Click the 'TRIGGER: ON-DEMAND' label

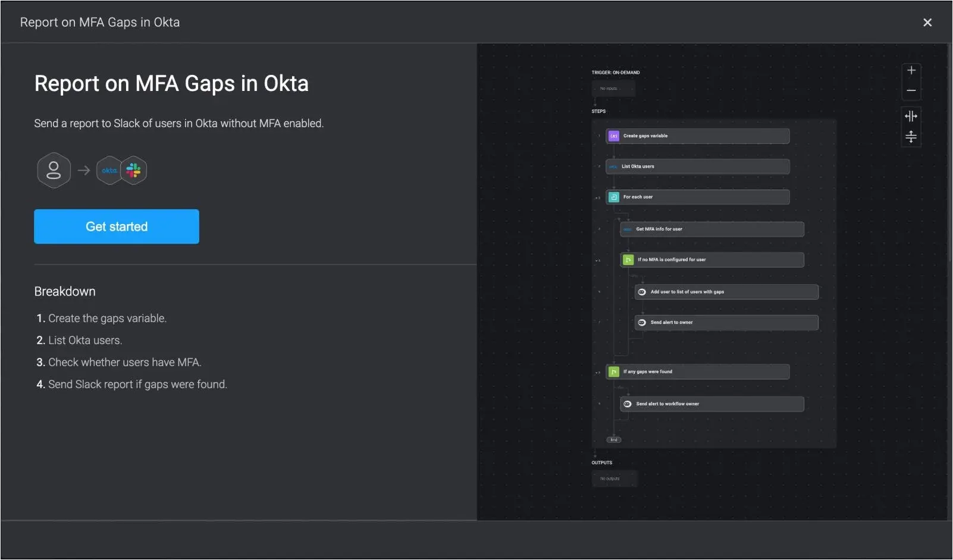click(x=616, y=73)
